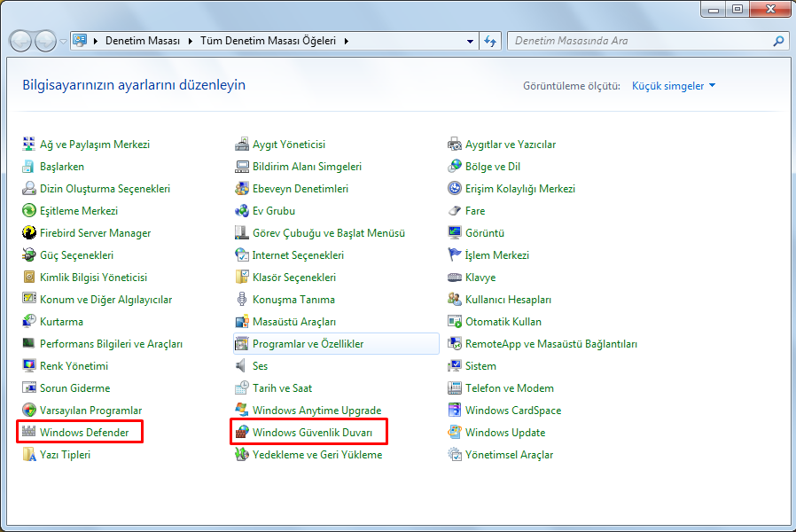Expand the address bar history dropdown
Image resolution: width=796 pixels, height=532 pixels.
tap(470, 41)
